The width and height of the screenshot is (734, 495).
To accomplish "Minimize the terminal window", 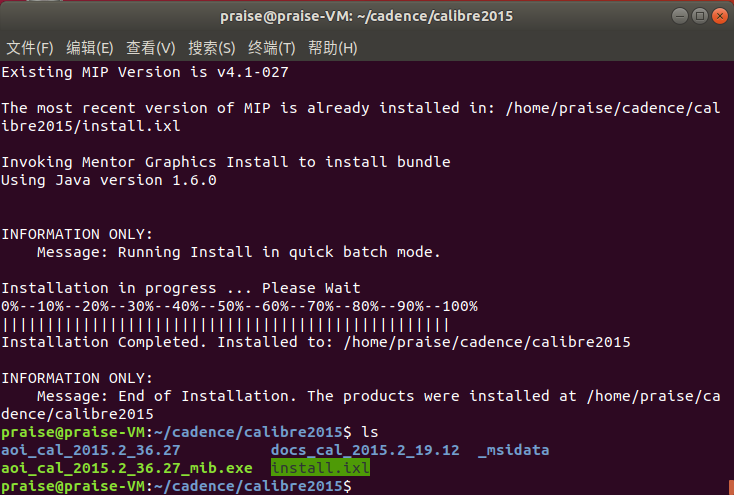I will (680, 16).
